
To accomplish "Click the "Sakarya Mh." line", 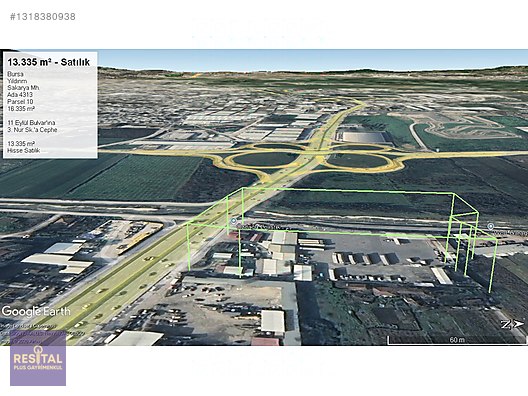I will pos(23,88).
